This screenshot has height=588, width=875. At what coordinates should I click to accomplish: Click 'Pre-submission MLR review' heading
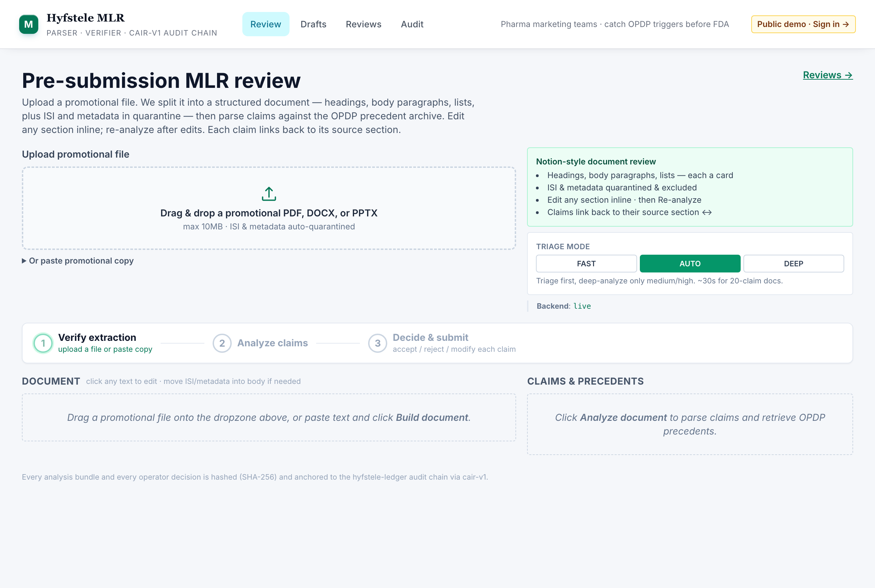[x=161, y=81]
